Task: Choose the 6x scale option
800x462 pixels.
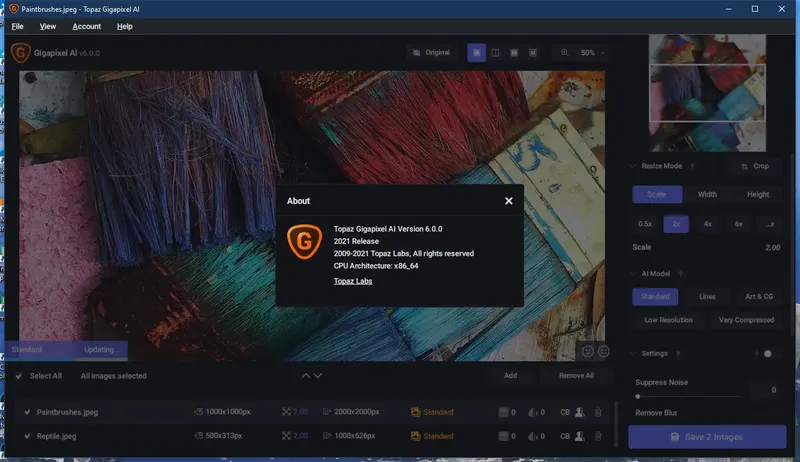Action: point(739,224)
